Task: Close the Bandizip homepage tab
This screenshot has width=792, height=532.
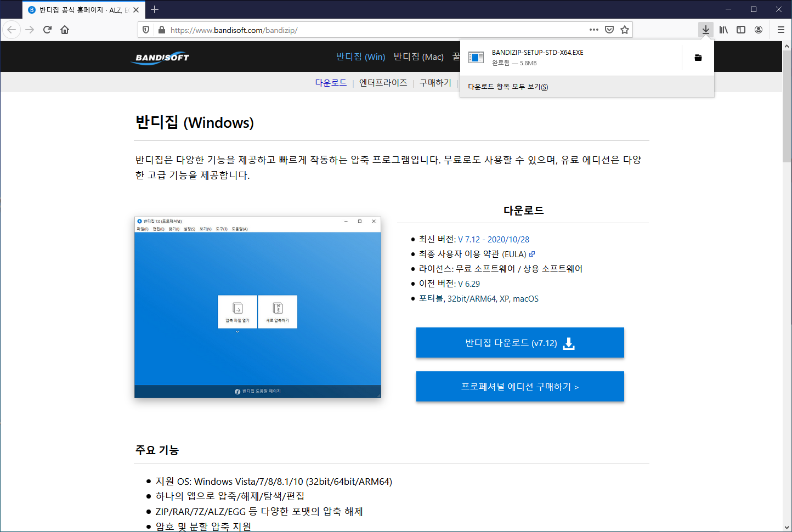Action: click(x=136, y=10)
